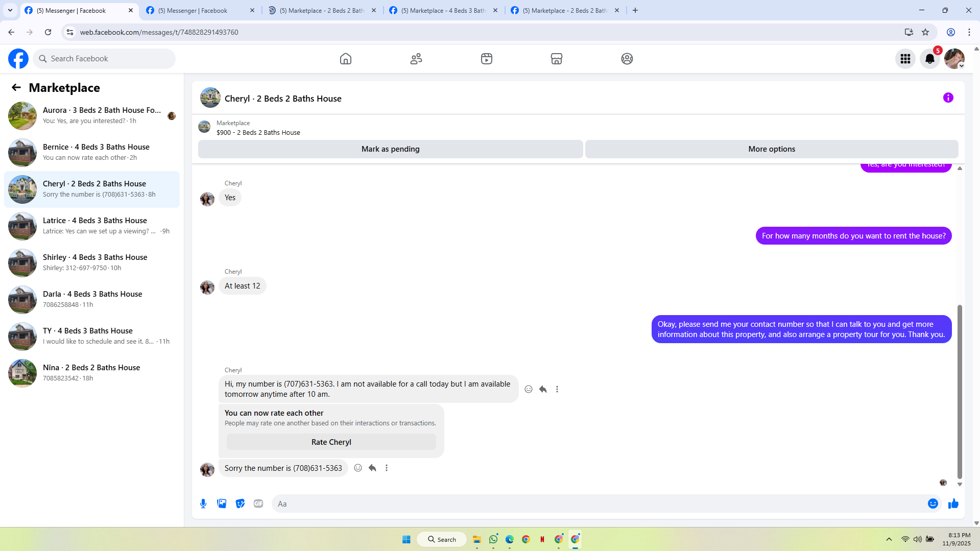Switch to the last Marketplace 2 Beds tab
This screenshot has width=980, height=551.
coord(565,10)
